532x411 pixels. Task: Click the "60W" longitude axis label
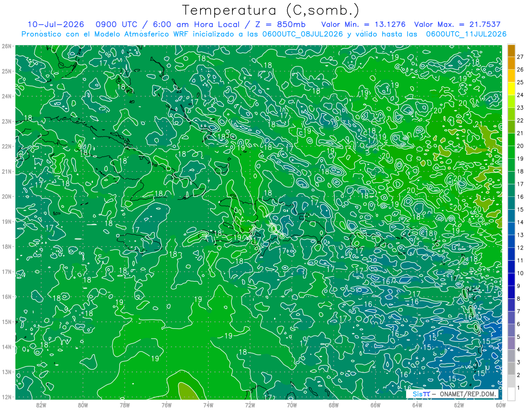[x=501, y=405]
